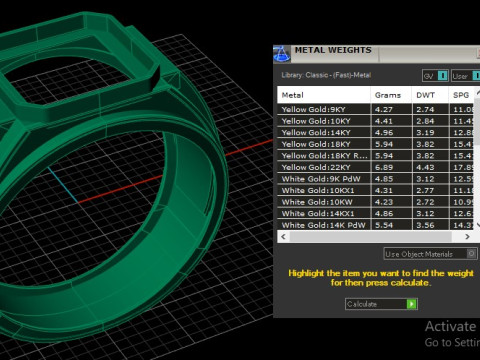
Task: Select the Yellow Gold:18KY R... row
Action: click(x=375, y=156)
